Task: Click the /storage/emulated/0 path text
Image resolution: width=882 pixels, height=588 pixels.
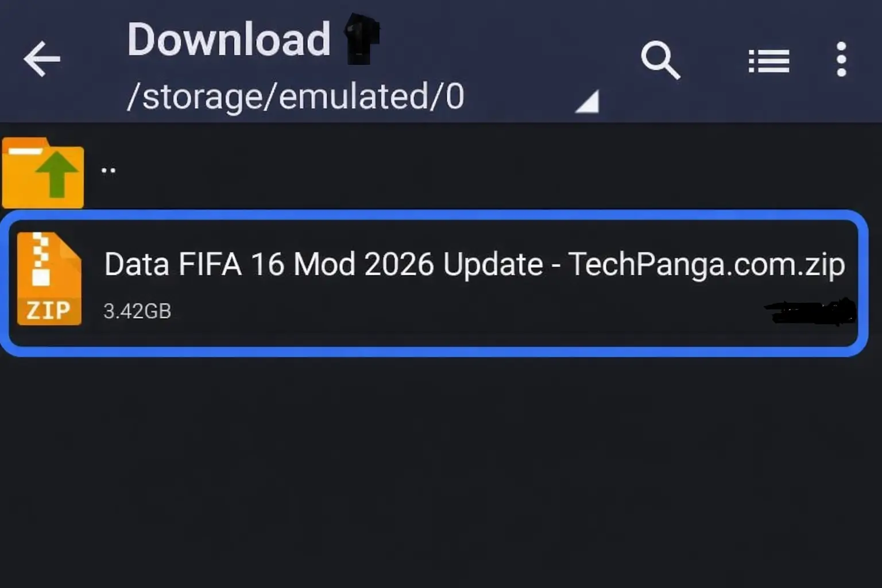Action: click(x=296, y=96)
